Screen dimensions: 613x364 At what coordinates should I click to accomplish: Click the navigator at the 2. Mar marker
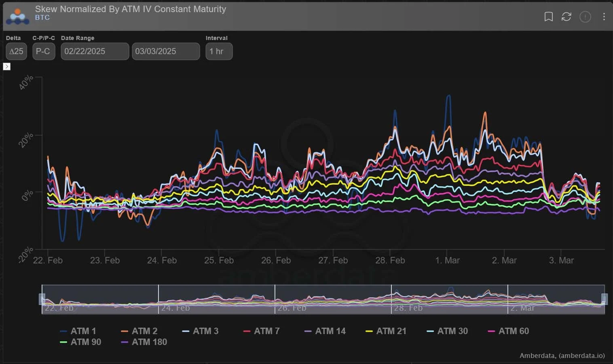tap(522, 308)
